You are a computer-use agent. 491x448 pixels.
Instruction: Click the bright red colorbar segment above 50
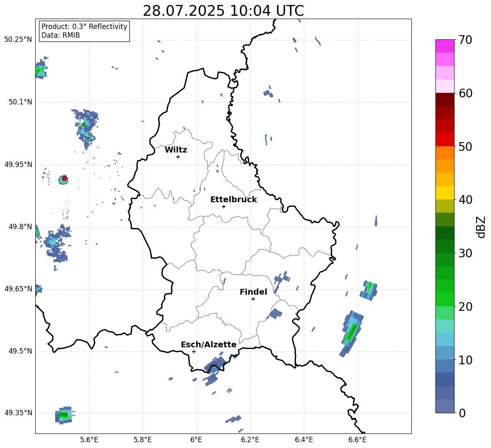[445, 140]
